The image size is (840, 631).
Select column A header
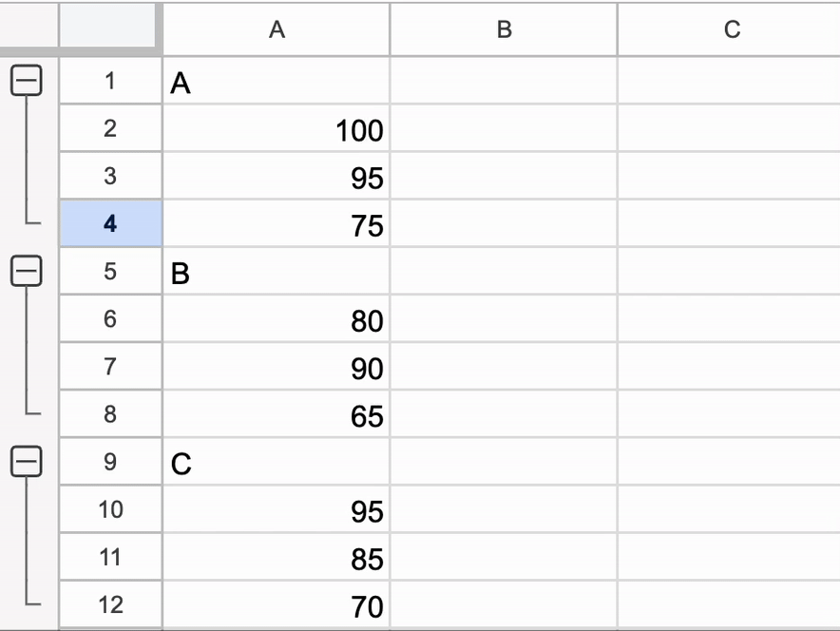(x=277, y=29)
